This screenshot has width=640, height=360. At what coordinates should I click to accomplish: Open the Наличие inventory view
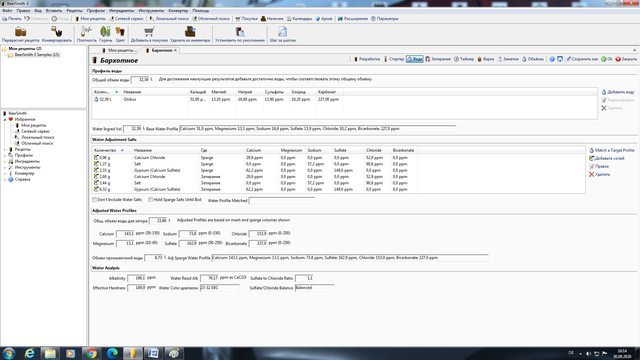(272, 19)
